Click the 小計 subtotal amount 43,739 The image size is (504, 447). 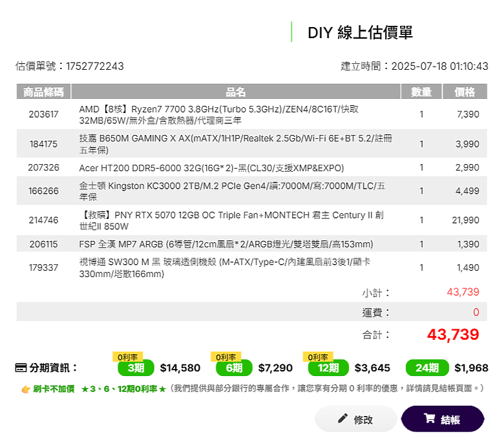point(463,292)
